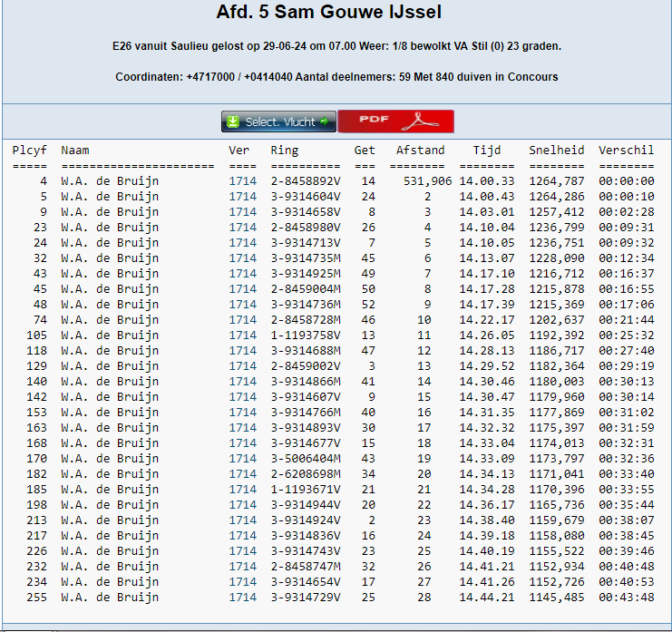672x632 pixels.
Task: Click the green download icon on Select. Vlucht
Action: tap(233, 122)
